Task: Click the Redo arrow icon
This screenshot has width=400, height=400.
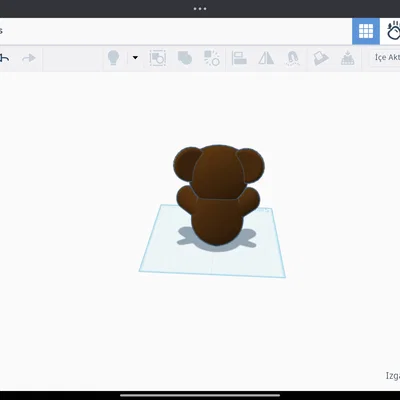Action: point(29,58)
